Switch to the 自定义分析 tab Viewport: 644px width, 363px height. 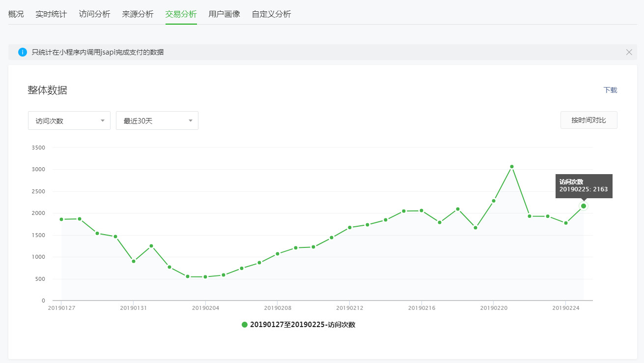click(271, 14)
